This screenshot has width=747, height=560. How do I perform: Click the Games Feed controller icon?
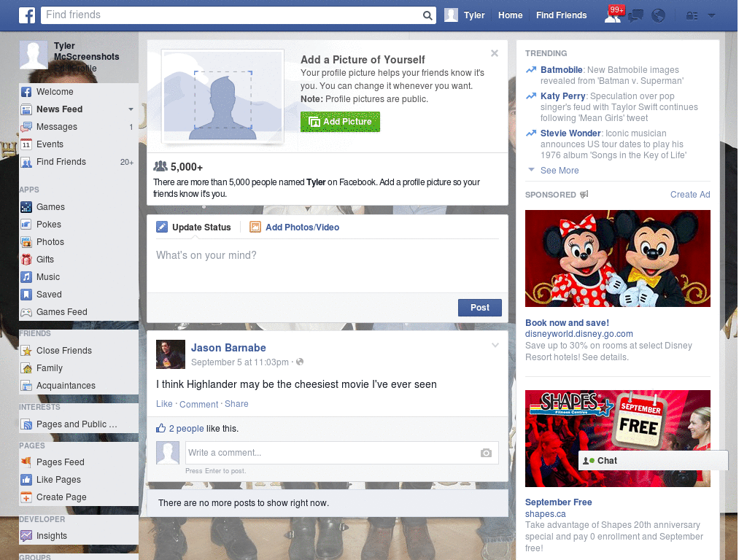click(26, 312)
